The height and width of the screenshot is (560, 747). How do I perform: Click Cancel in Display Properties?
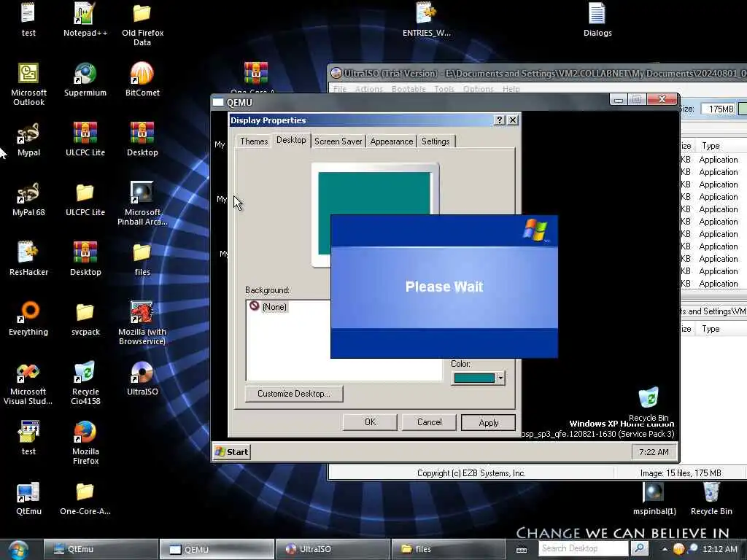tap(429, 422)
